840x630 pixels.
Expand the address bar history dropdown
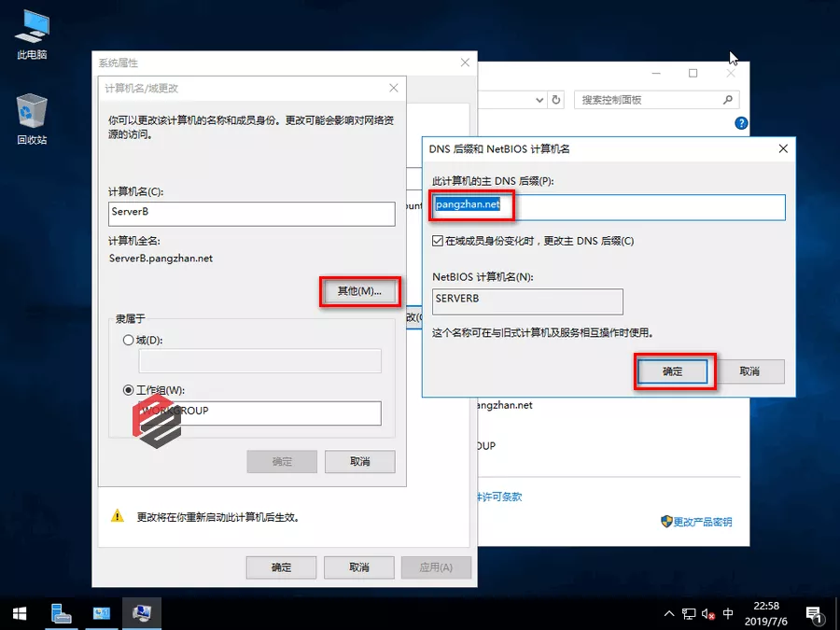[539, 100]
